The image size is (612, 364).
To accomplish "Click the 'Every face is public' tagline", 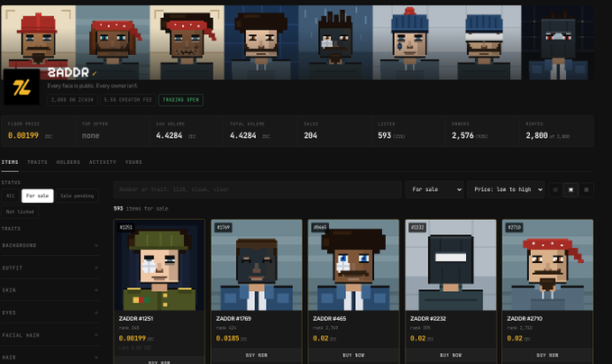I will tap(93, 86).
